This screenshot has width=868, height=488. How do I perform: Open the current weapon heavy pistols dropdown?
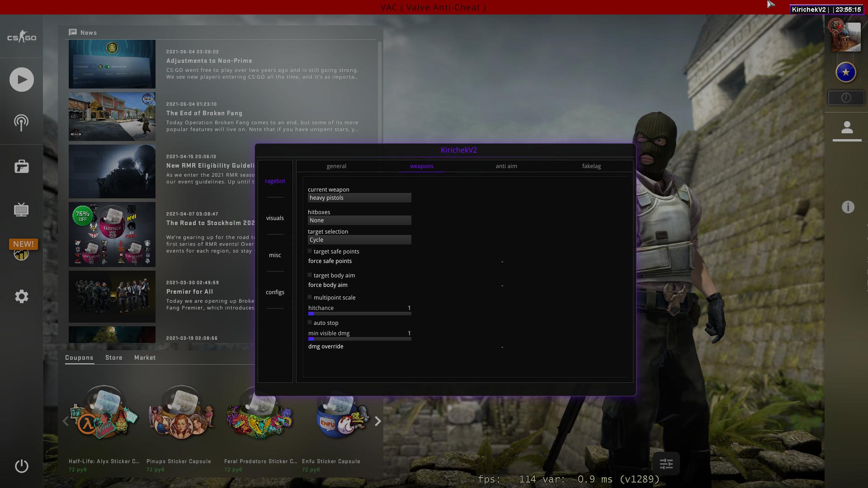coord(359,198)
